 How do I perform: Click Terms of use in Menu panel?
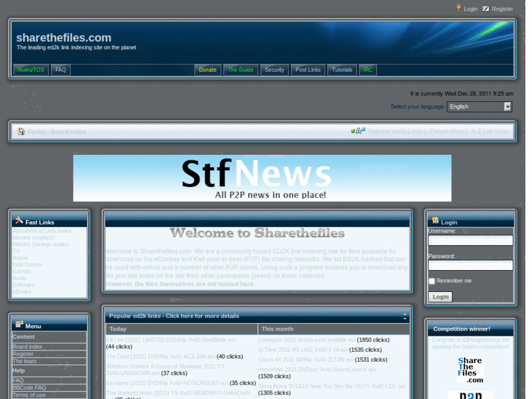click(29, 395)
